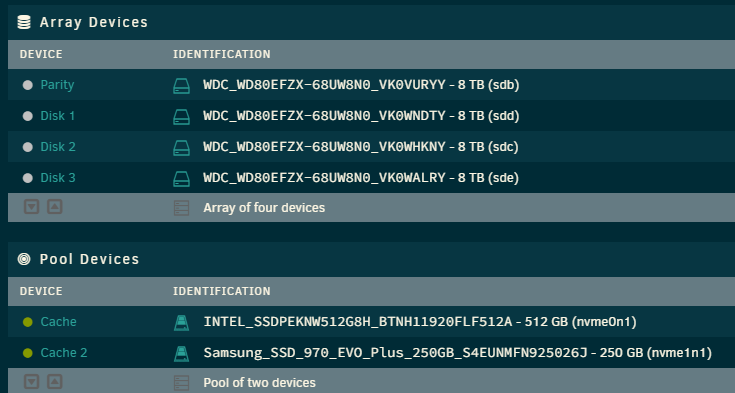The height and width of the screenshot is (393, 735).
Task: Spin up pool devices with up-arrow button
Action: [x=55, y=381]
